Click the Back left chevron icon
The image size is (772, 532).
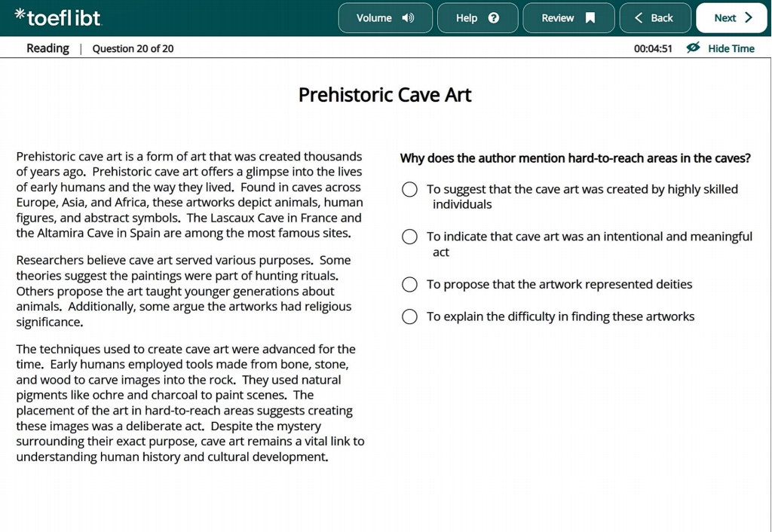pyautogui.click(x=639, y=18)
